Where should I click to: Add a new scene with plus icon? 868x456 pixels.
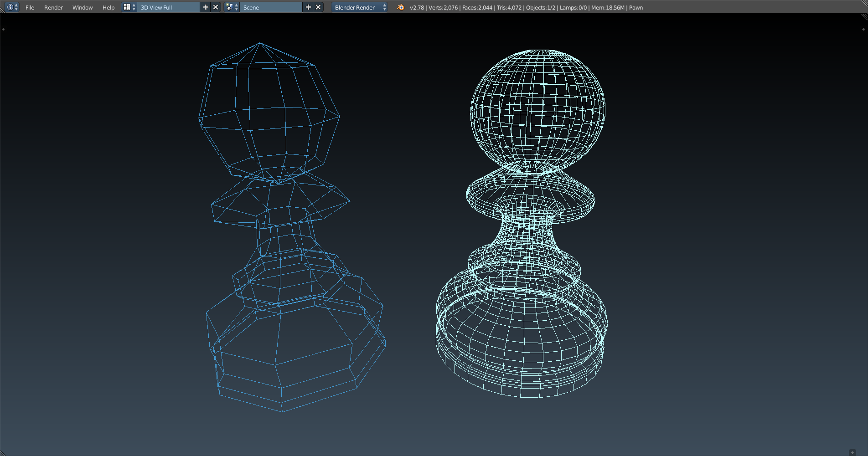[308, 7]
